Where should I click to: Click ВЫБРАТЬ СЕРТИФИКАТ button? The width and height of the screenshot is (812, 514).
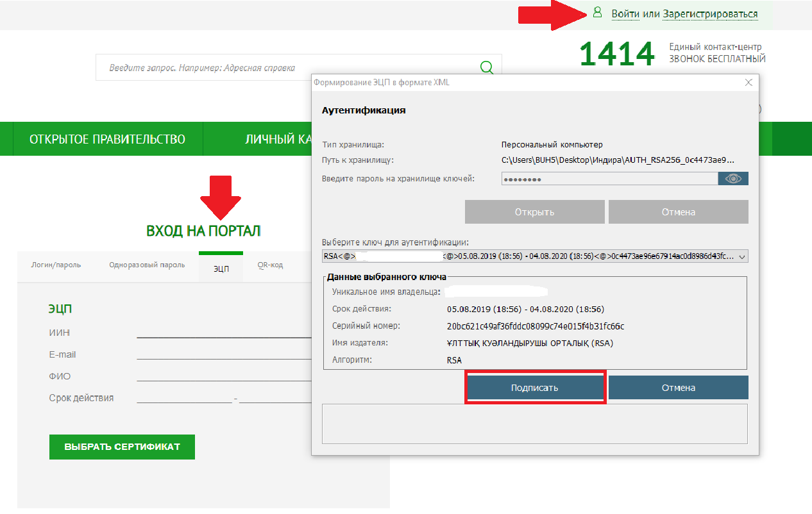[122, 447]
